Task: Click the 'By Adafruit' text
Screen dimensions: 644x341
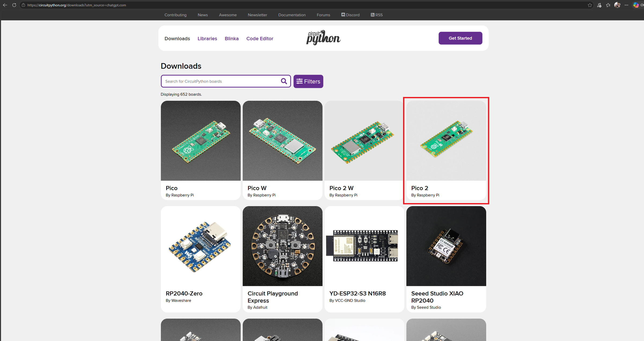Action: click(x=257, y=307)
